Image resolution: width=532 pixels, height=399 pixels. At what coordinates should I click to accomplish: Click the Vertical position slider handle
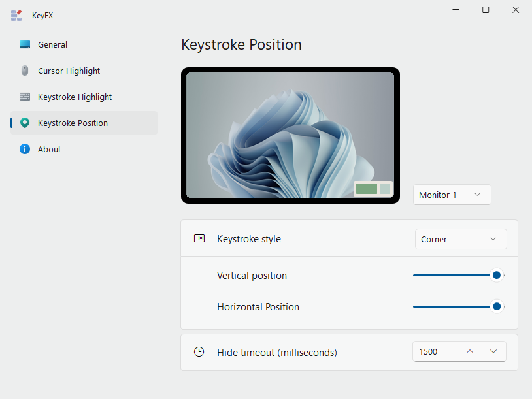497,276
